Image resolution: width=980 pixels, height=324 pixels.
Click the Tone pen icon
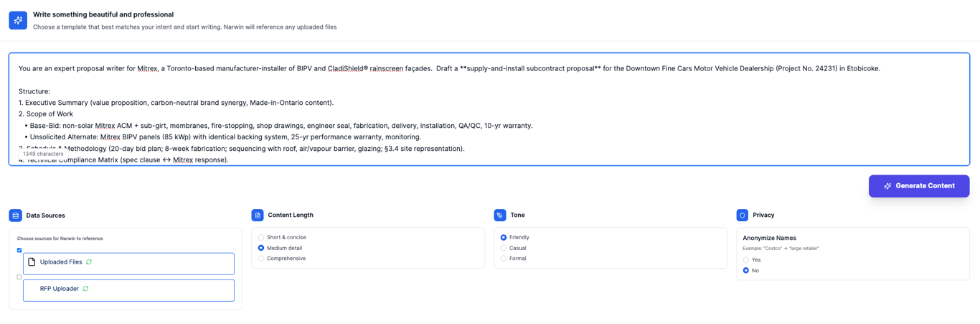tap(500, 215)
